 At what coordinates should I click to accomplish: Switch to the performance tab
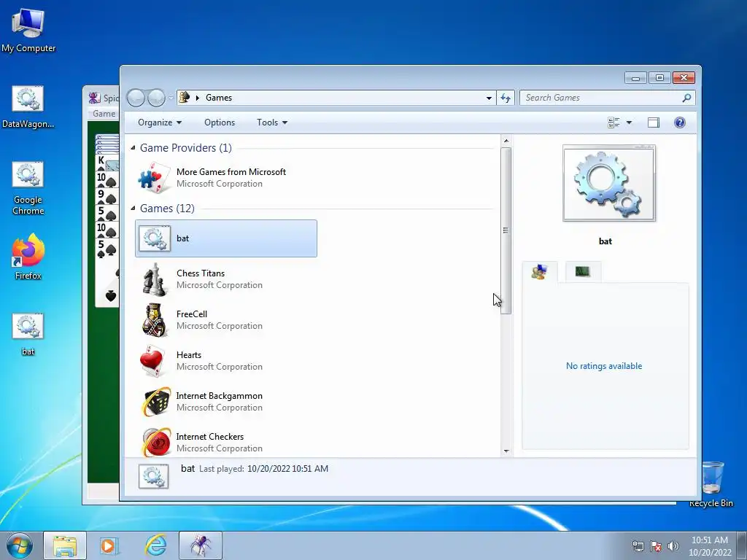click(583, 272)
